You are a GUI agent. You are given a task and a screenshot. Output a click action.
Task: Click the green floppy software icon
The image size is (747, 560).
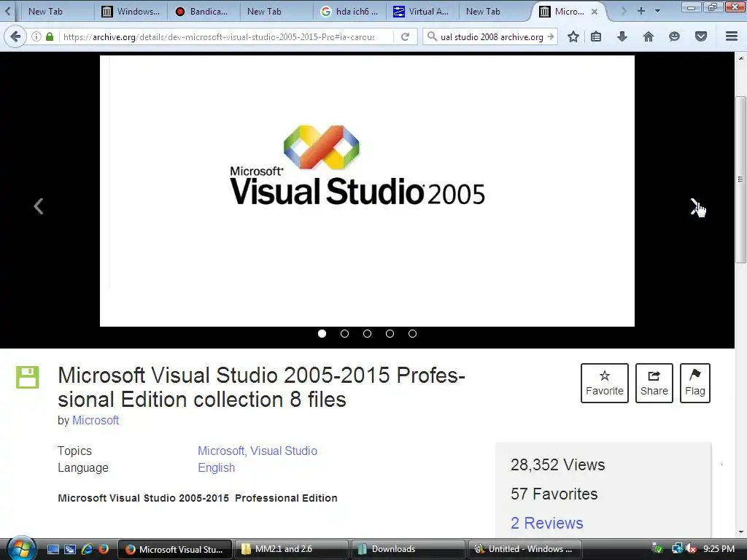[x=28, y=378]
